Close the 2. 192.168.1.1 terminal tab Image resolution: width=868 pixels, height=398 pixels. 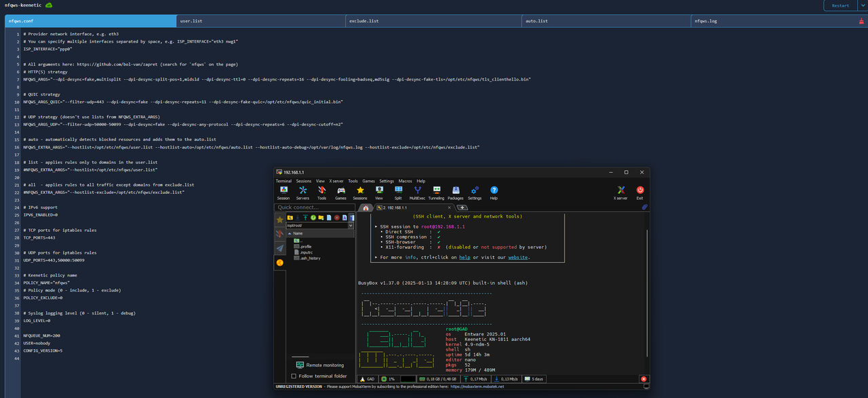tap(449, 207)
